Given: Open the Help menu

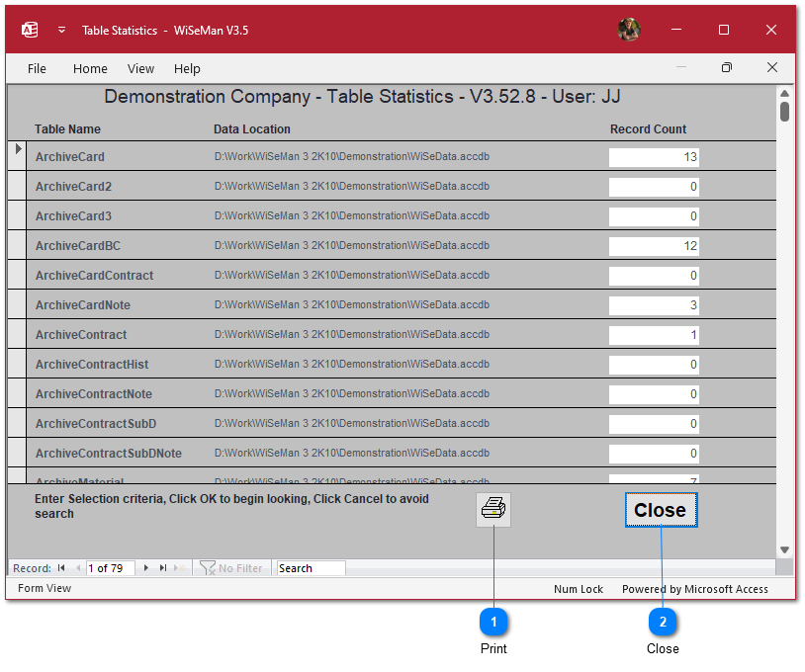Looking at the screenshot, I should pyautogui.click(x=187, y=68).
